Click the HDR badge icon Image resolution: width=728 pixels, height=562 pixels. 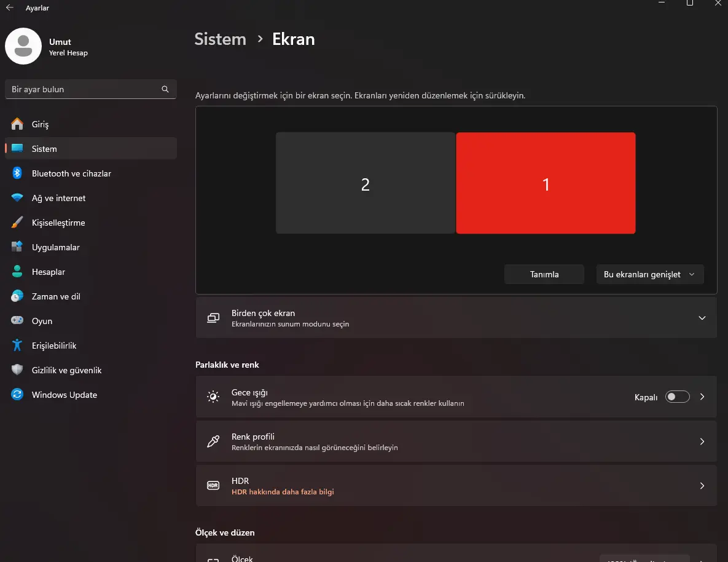213,485
